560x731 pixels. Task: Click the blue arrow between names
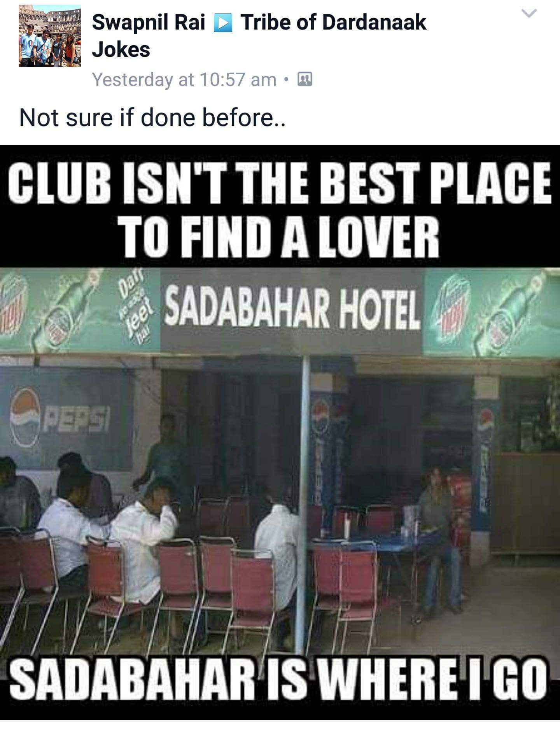point(223,23)
